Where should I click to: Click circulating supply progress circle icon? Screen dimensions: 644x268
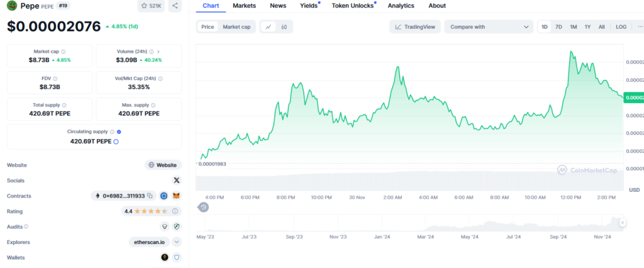(116, 142)
